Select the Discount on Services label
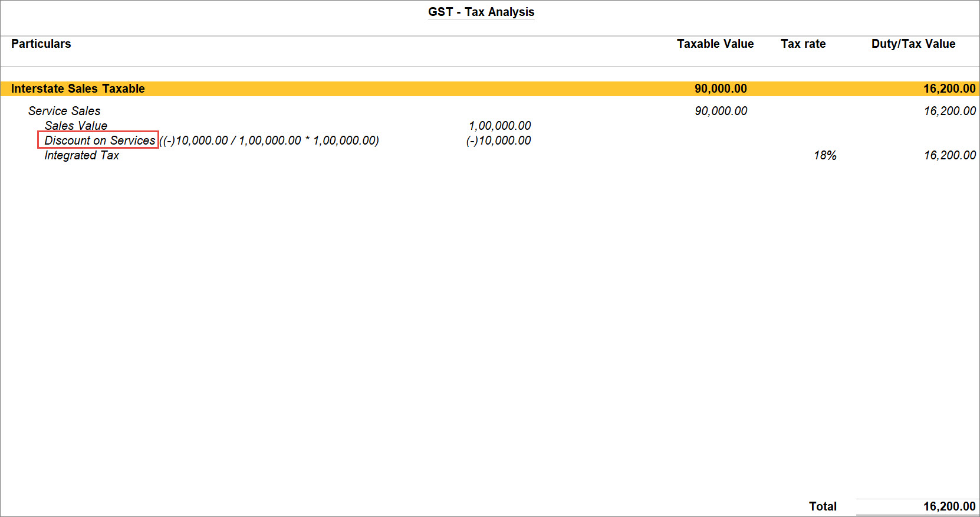The width and height of the screenshot is (980, 517). [x=100, y=140]
